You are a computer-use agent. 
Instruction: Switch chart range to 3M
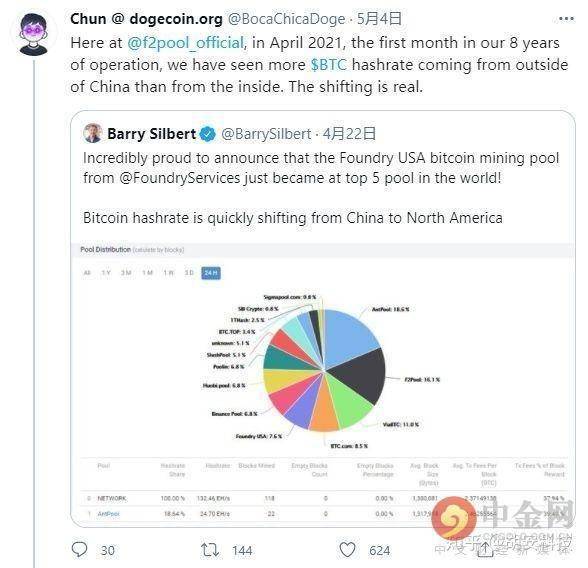126,273
